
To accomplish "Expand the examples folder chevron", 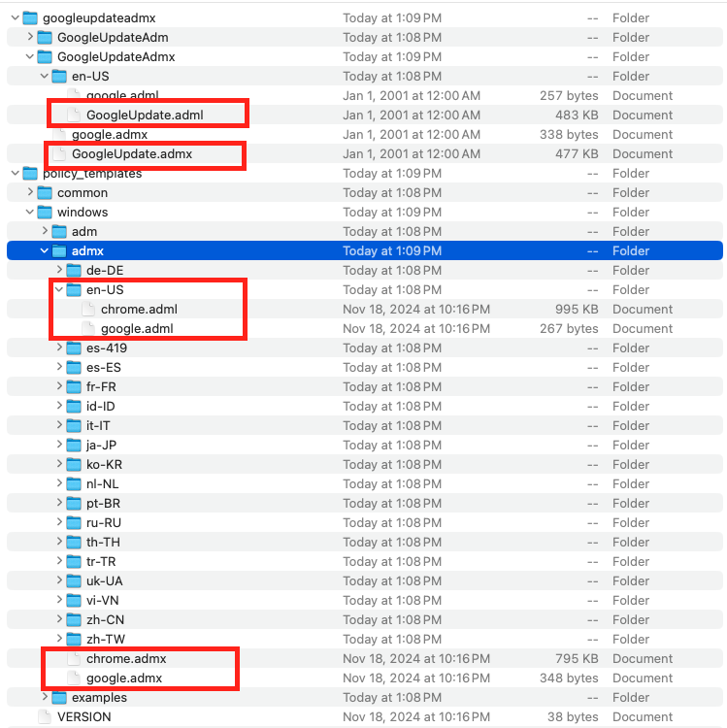I will click(x=45, y=697).
